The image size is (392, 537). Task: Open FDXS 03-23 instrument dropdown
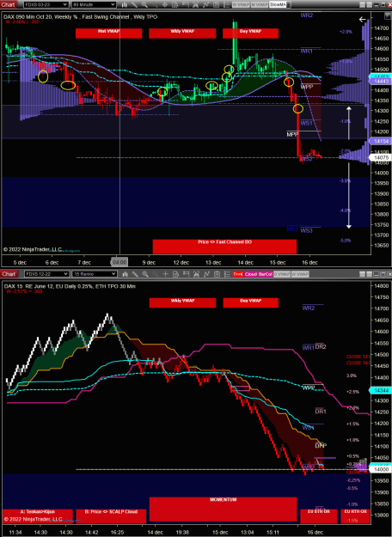(x=46, y=5)
